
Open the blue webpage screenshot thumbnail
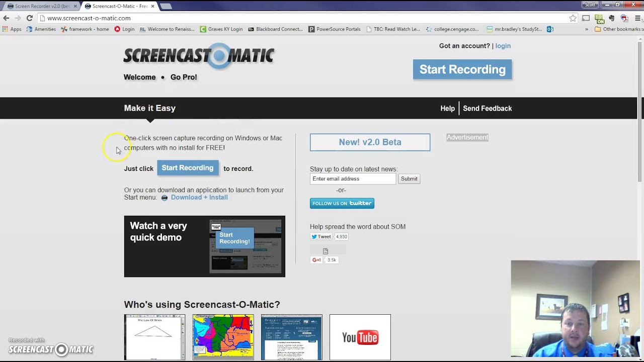click(292, 337)
